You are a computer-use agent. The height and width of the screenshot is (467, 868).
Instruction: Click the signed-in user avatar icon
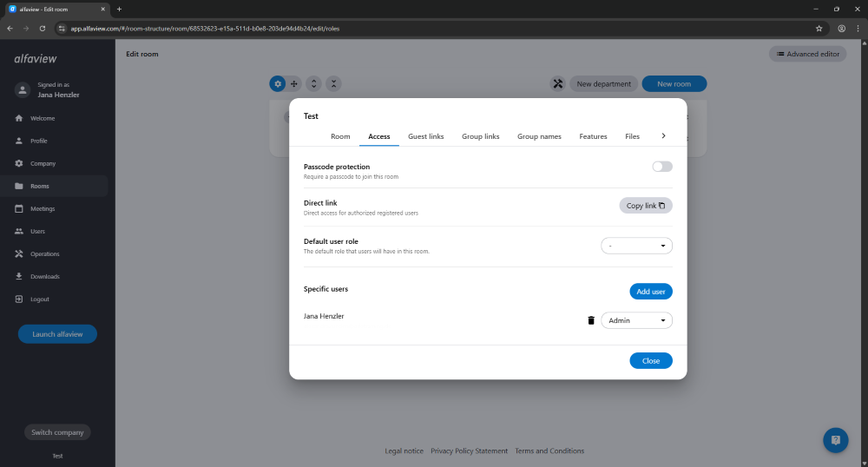pyautogui.click(x=23, y=89)
